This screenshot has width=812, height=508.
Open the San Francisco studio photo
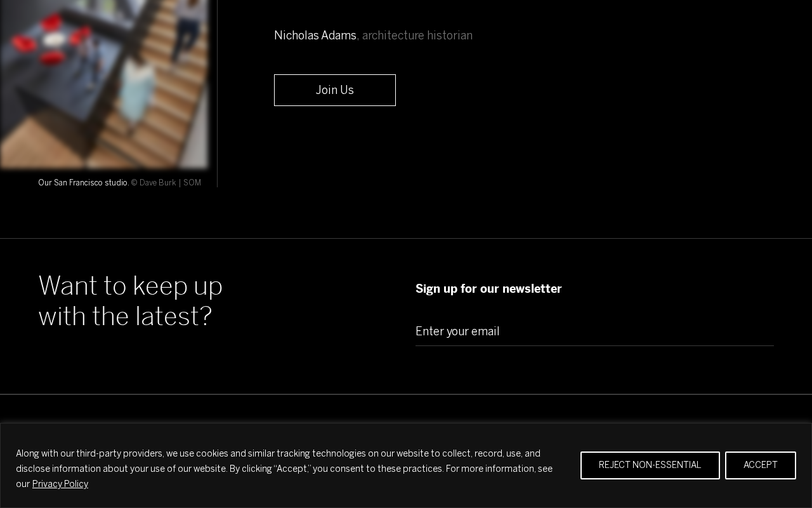click(104, 84)
